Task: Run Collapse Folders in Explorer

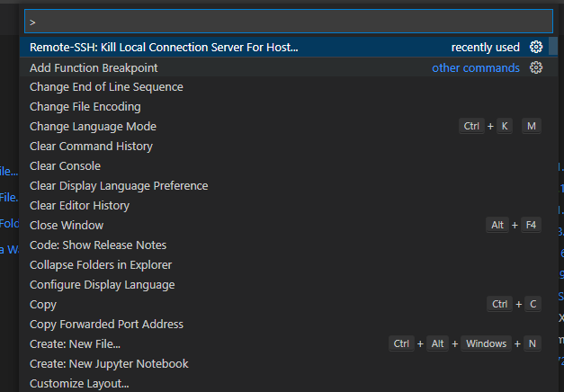Action: [x=101, y=265]
